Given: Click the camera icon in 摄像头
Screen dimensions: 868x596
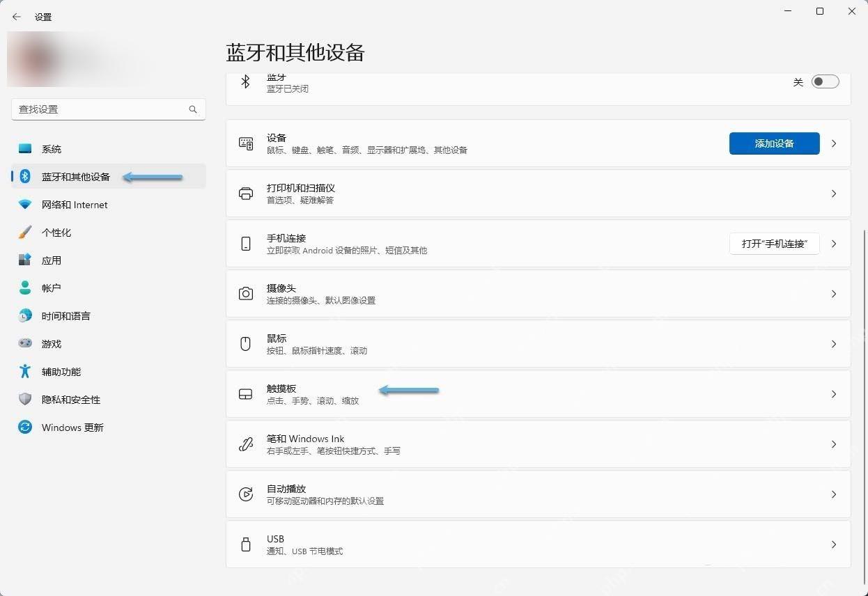Looking at the screenshot, I should (246, 294).
